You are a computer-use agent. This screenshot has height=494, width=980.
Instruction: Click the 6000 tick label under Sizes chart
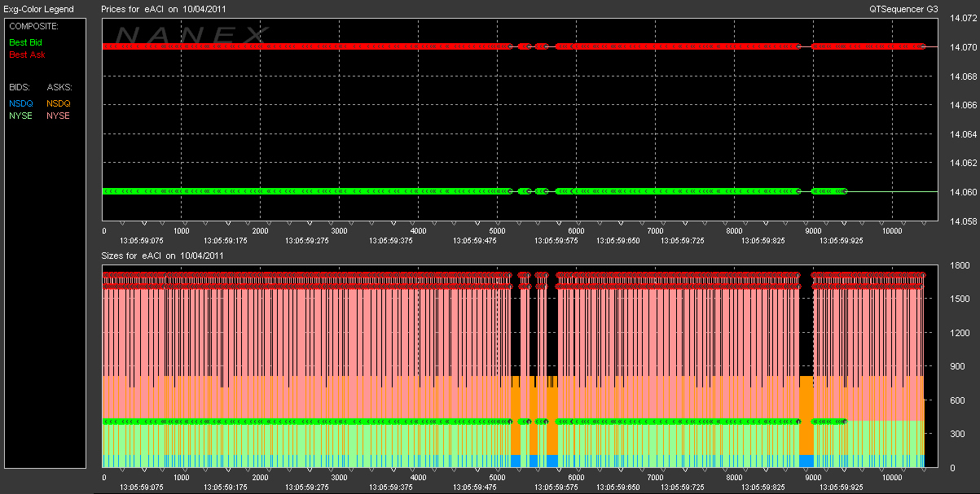(575, 478)
